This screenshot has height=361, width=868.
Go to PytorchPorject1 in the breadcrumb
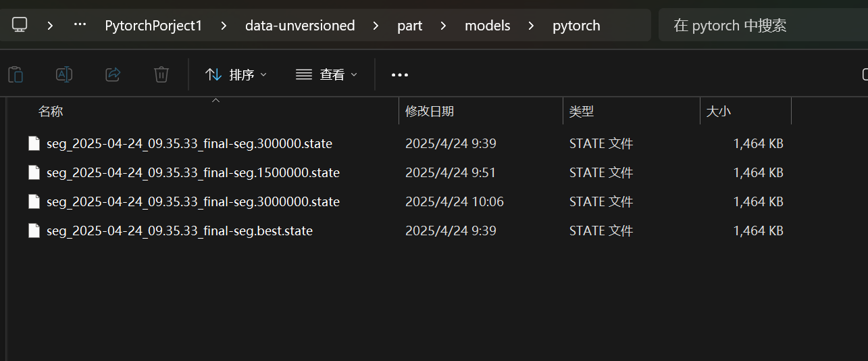click(x=153, y=26)
